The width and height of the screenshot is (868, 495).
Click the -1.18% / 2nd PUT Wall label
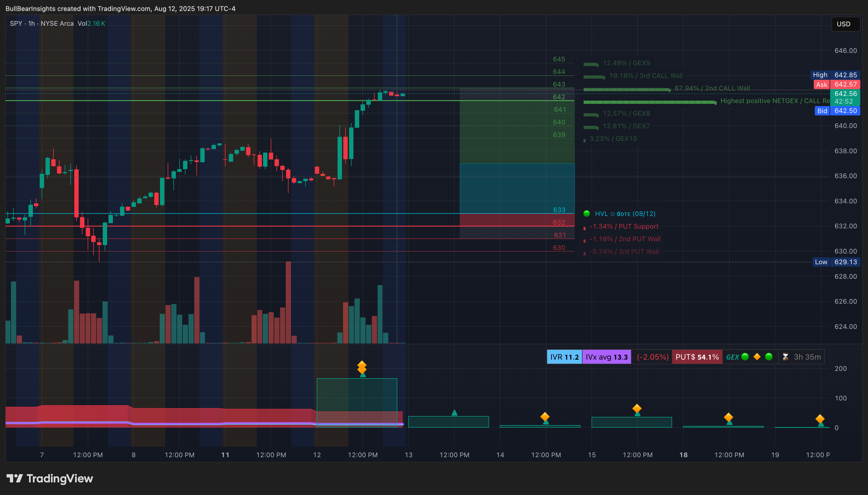(625, 239)
